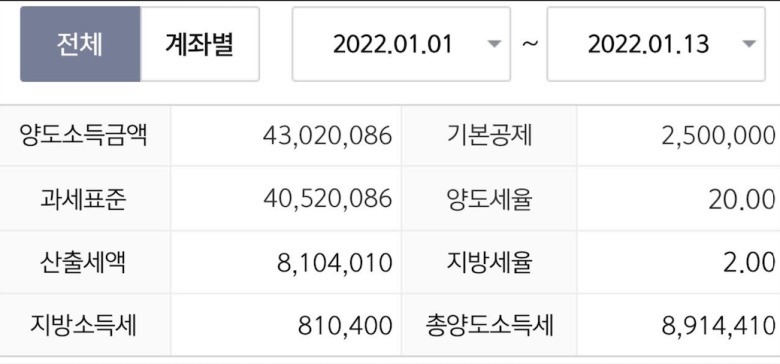Click the 양도세율 label cell
Screen dimensions: 780x364
(x=489, y=199)
